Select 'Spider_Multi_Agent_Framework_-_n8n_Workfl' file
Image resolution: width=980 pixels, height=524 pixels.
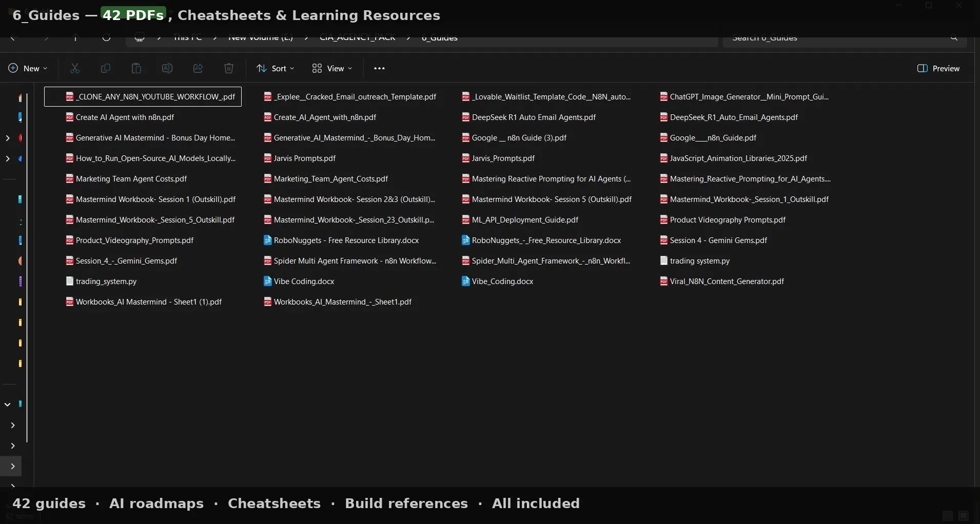click(x=546, y=260)
